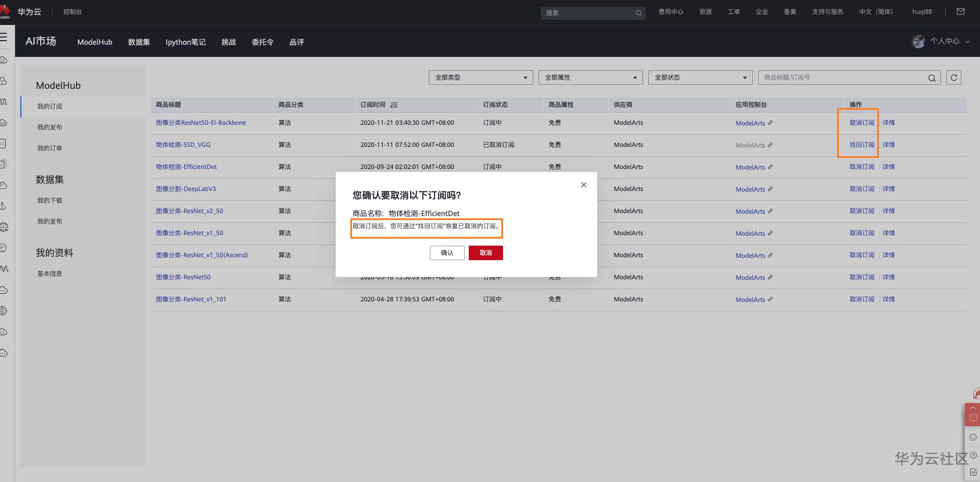Close the cancel-subscription dialog with the X
The image size is (980, 482).
[x=584, y=185]
